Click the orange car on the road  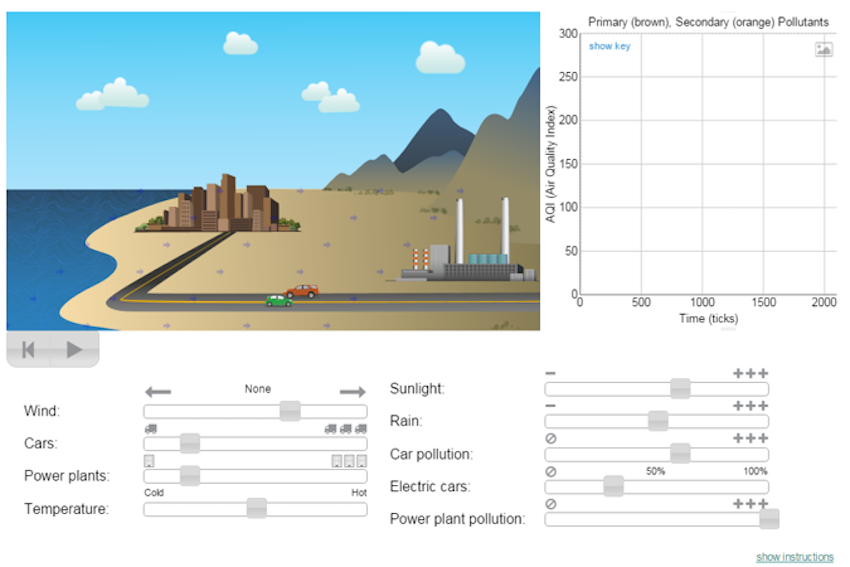302,291
